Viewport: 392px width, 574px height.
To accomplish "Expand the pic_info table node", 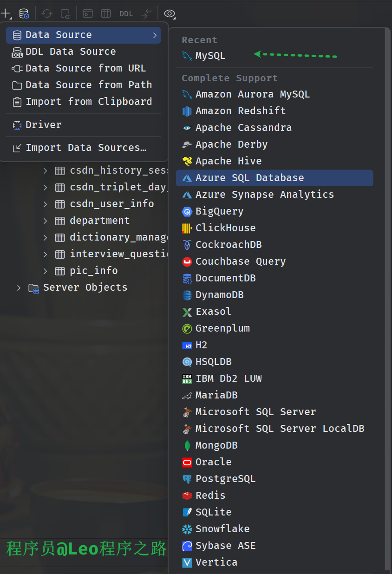I will click(x=46, y=271).
